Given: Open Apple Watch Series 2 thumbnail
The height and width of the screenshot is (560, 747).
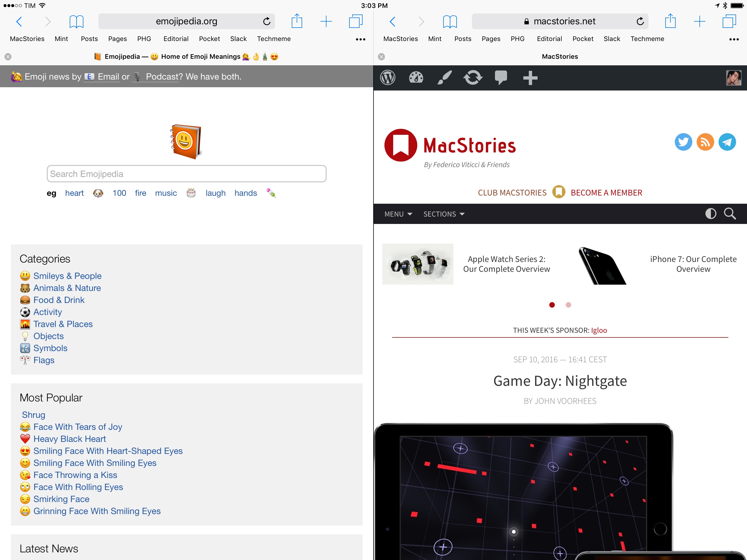Looking at the screenshot, I should pyautogui.click(x=418, y=264).
